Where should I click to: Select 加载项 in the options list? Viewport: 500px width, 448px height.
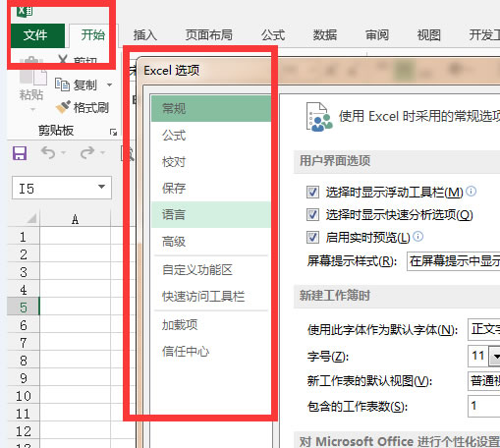211,324
